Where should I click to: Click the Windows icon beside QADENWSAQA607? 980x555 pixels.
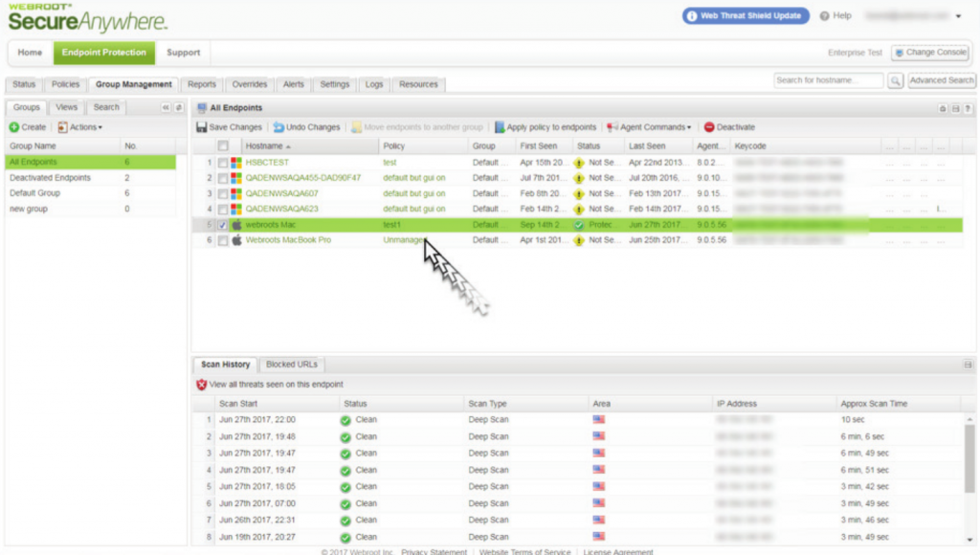(236, 193)
